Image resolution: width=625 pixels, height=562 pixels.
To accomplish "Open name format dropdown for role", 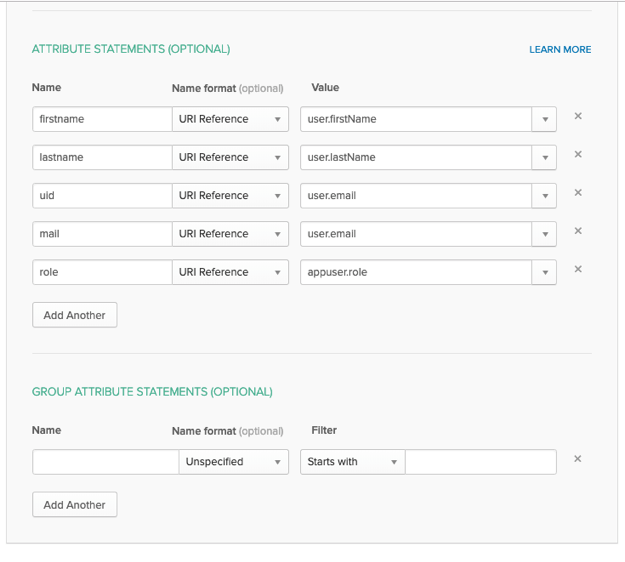I will tap(230, 272).
